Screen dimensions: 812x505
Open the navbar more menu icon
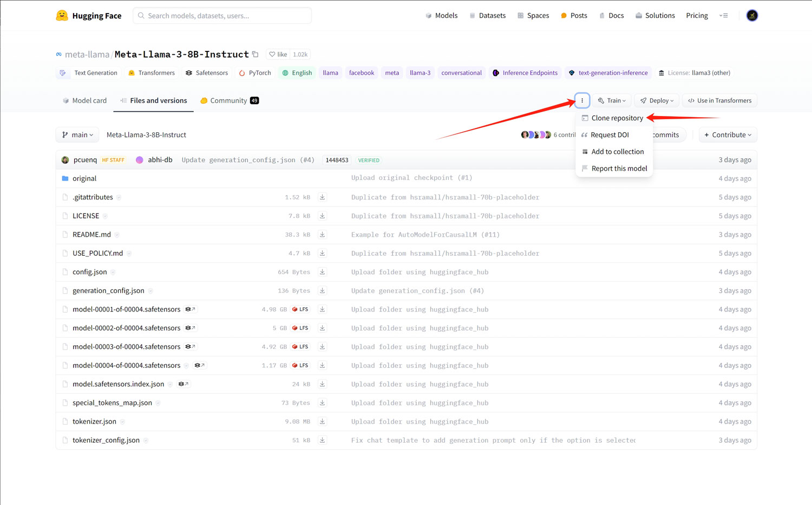(723, 16)
